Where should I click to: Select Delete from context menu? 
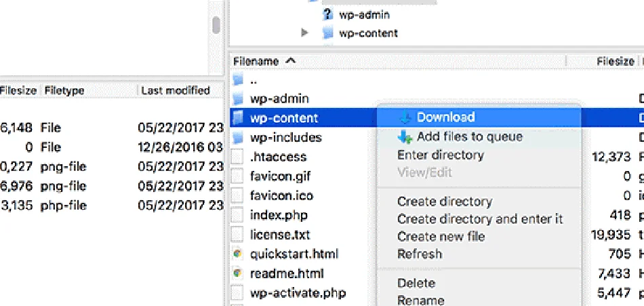click(x=416, y=283)
